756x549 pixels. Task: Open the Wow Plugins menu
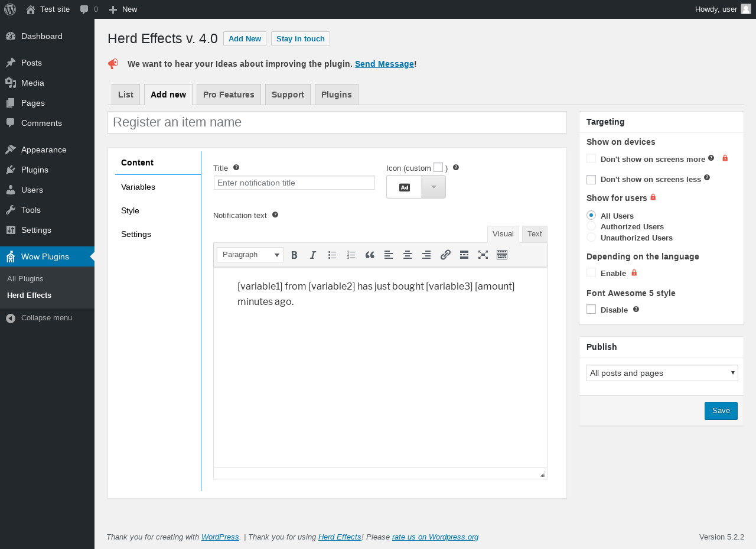47,256
